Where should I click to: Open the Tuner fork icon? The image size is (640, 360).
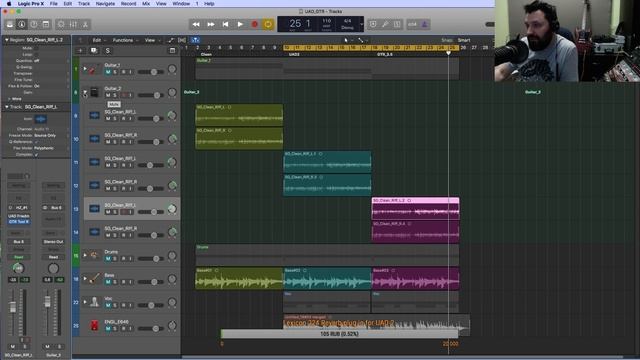(385, 24)
